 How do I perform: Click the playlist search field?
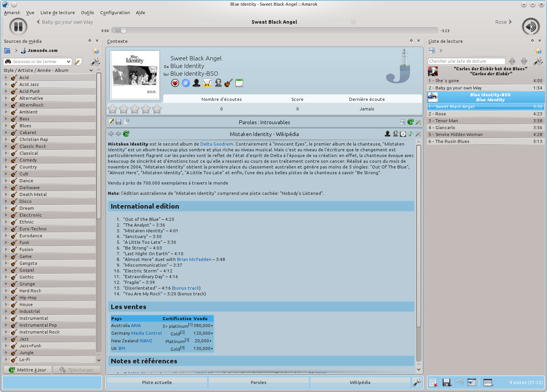[x=466, y=61]
